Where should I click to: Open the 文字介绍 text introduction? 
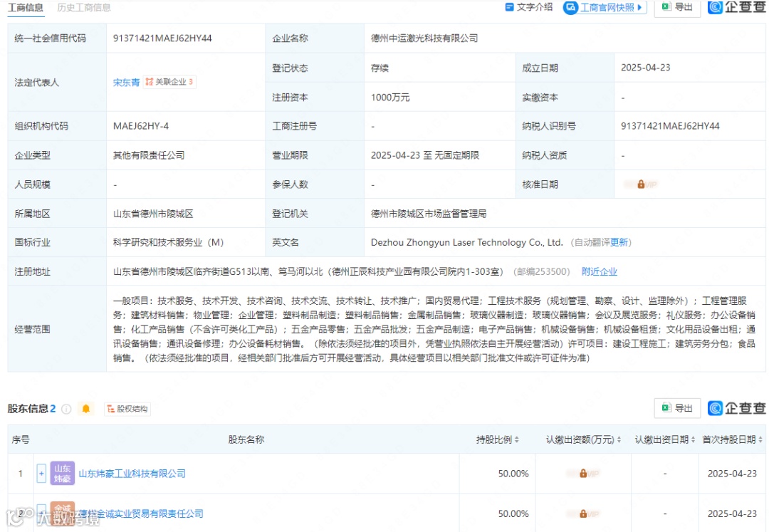pos(528,7)
